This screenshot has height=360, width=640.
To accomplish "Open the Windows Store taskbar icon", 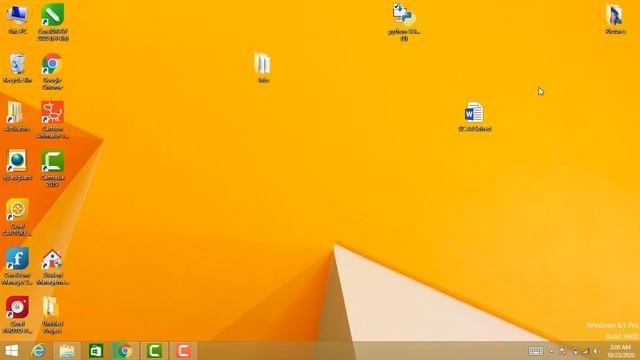I will click(96, 351).
